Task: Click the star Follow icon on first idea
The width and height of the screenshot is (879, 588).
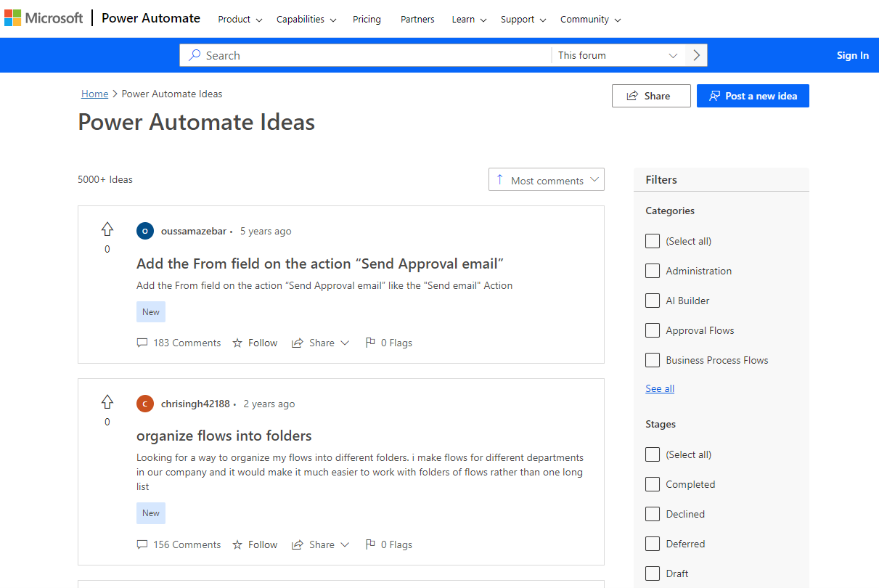Action: tap(237, 343)
